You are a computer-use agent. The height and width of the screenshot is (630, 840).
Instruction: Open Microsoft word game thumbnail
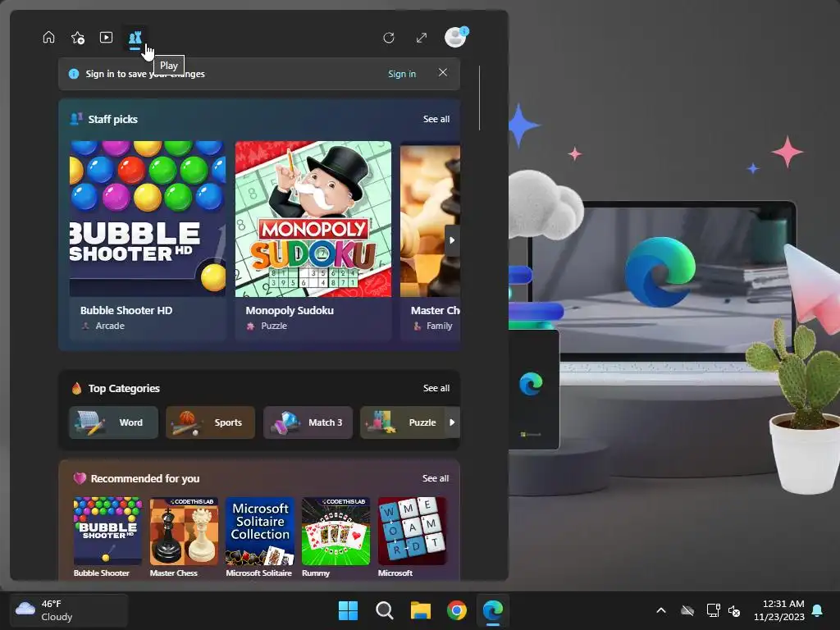[412, 531]
